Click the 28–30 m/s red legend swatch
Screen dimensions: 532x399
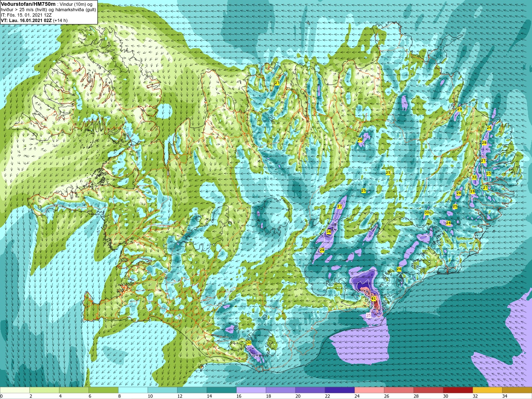(x=428, y=390)
